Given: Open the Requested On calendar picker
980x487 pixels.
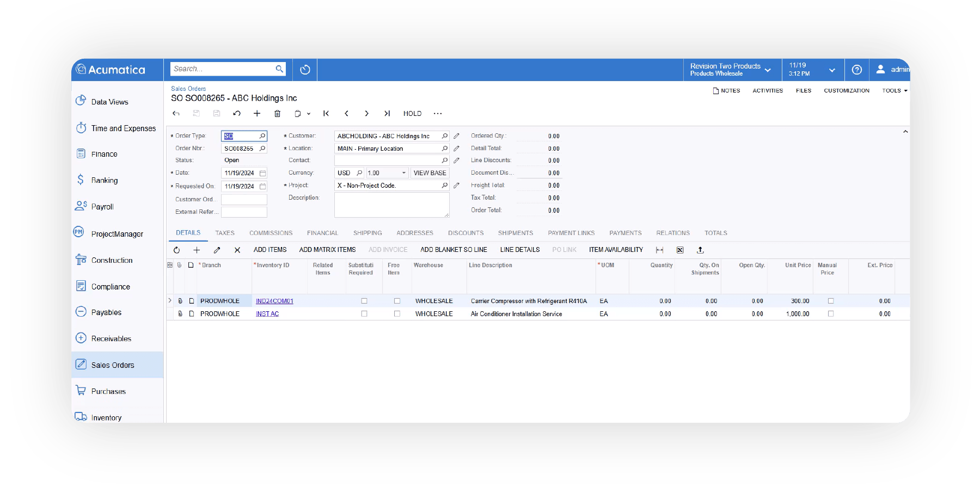Looking at the screenshot, I should (262, 186).
